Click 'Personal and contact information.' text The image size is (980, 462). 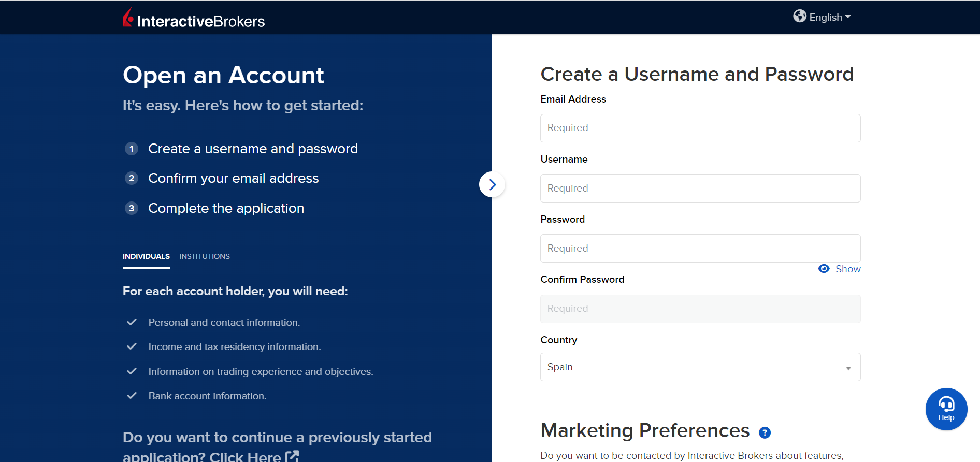point(224,322)
